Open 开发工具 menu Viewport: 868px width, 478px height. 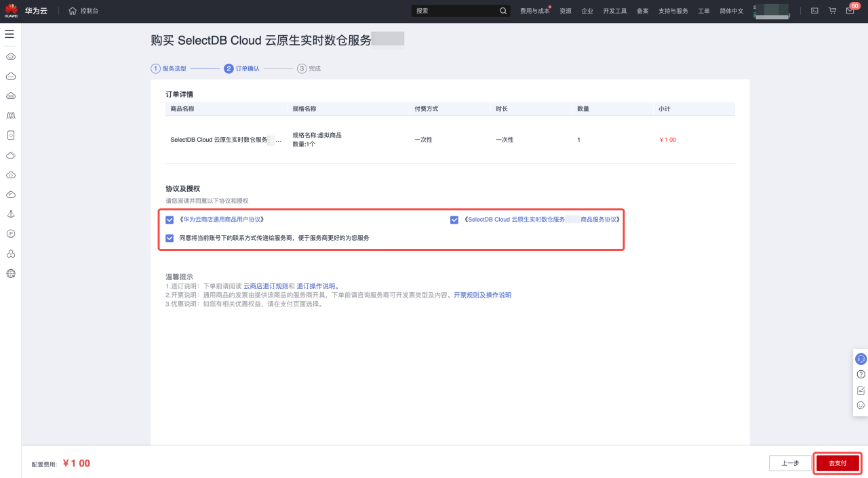(x=615, y=11)
